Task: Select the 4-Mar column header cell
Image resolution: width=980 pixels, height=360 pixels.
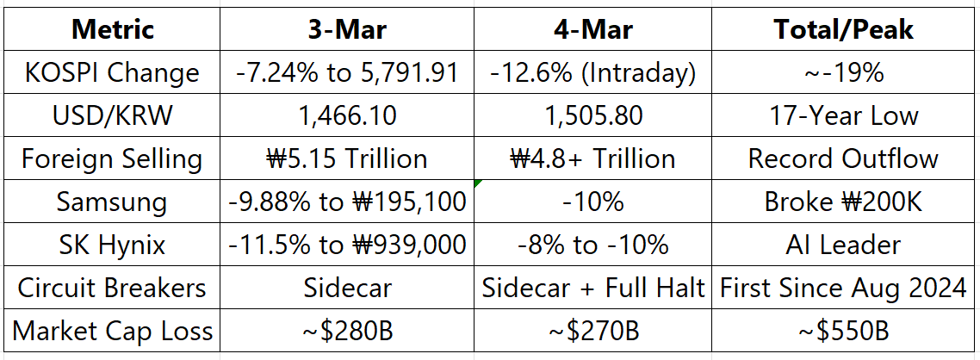Action: coord(592,29)
